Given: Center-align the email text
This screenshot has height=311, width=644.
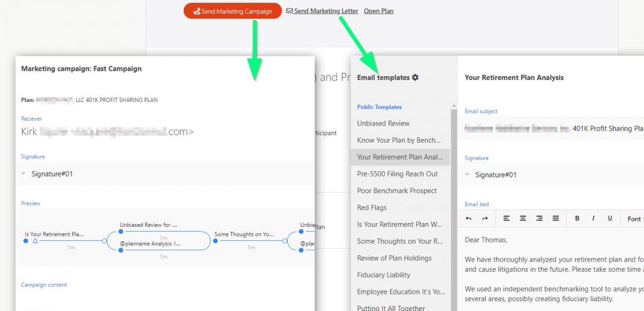Looking at the screenshot, I should click(x=523, y=218).
